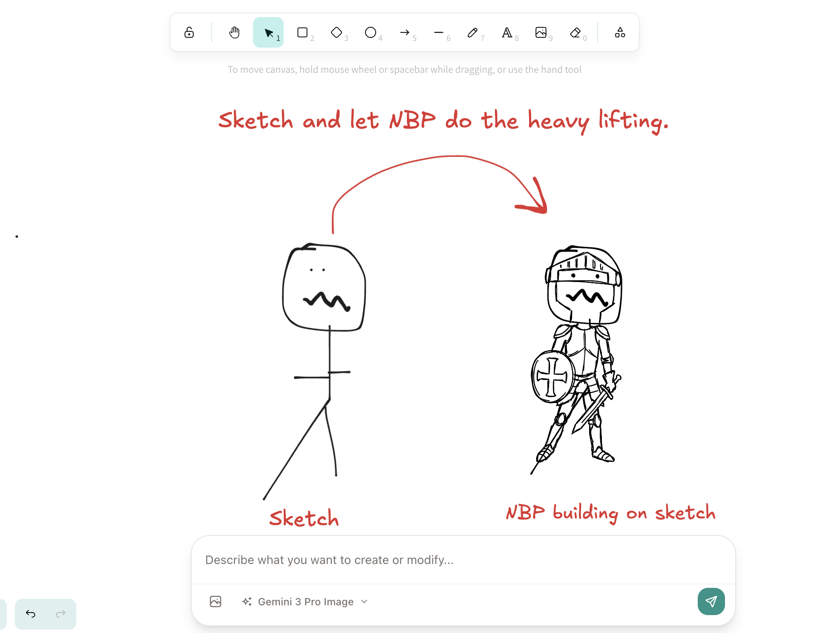The height and width of the screenshot is (633, 840).
Task: Select the Line tool
Action: tap(439, 32)
